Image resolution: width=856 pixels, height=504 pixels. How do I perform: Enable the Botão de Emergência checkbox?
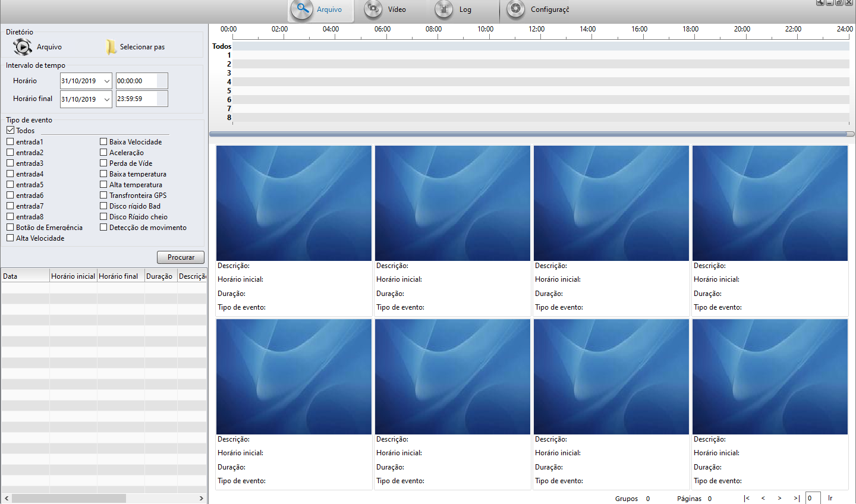click(x=10, y=227)
